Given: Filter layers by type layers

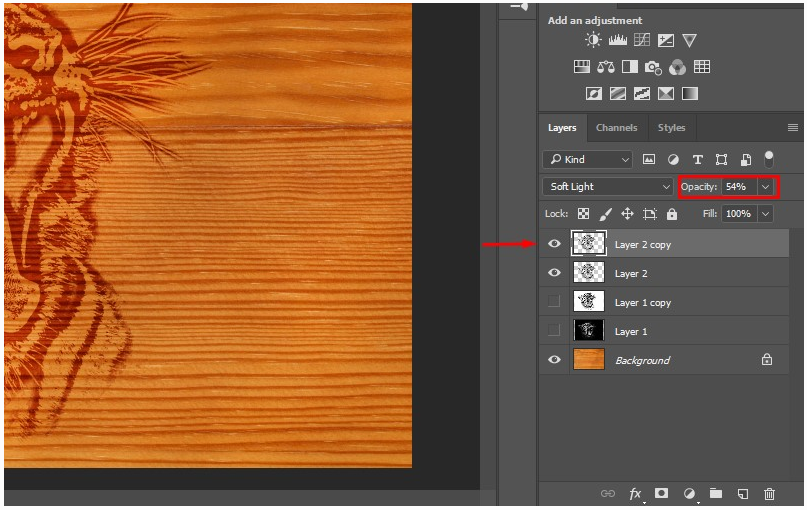Looking at the screenshot, I should tap(697, 160).
